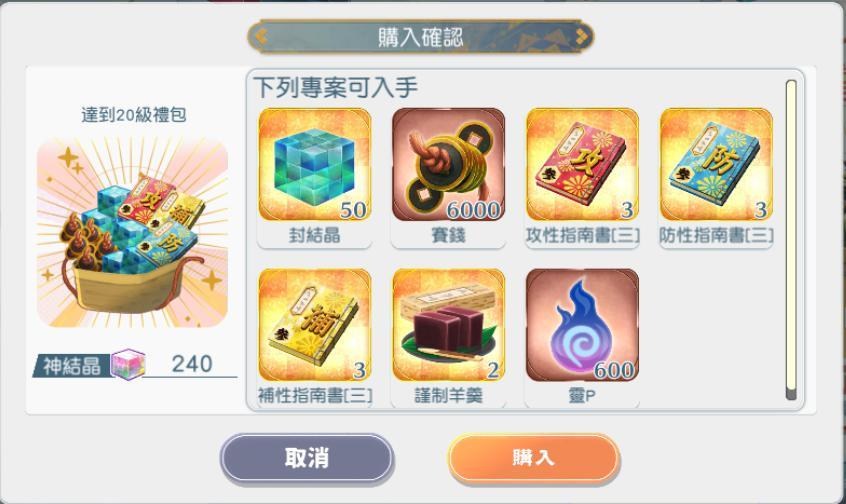Click the 達到20級禮包 pack title text
846x504 pixels.
pyautogui.click(x=134, y=115)
